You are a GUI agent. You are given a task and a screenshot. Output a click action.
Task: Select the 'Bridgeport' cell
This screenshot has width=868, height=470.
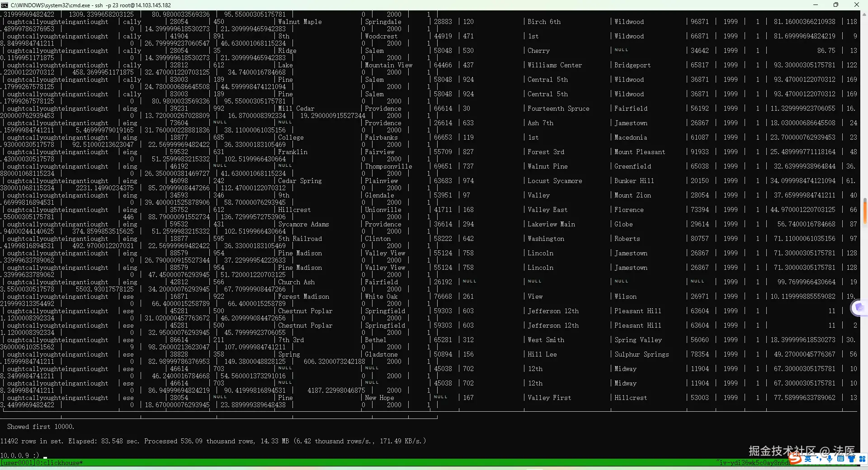pyautogui.click(x=632, y=65)
